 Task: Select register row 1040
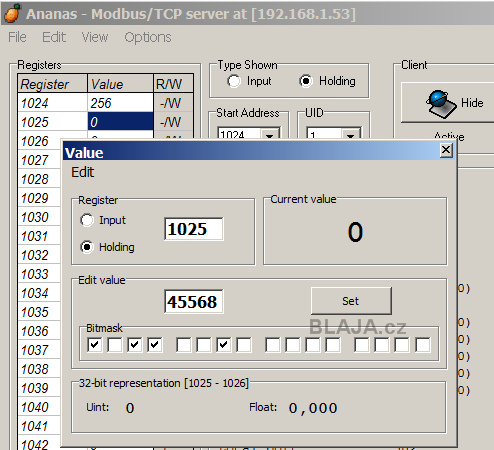pos(40,407)
